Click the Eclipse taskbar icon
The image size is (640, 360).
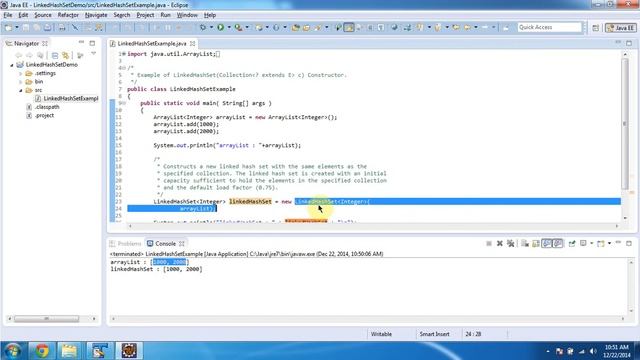(x=129, y=351)
